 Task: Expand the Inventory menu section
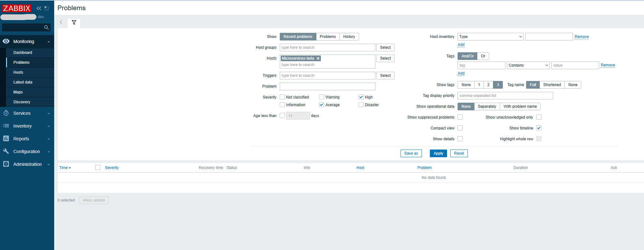[x=49, y=126]
